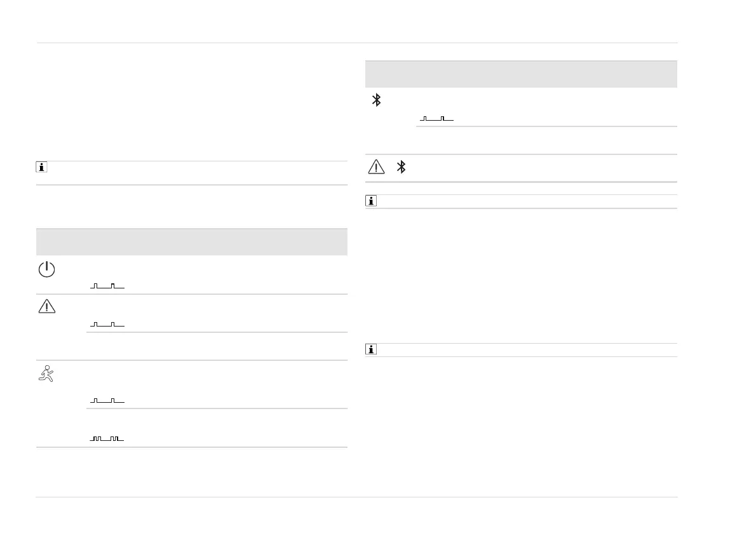Click the lowest info icon in right column
756x533 pixels.
[370, 349]
